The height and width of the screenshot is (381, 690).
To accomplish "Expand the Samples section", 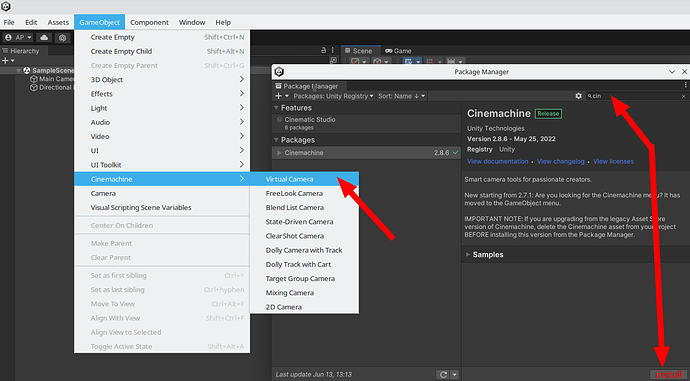I will pos(467,255).
